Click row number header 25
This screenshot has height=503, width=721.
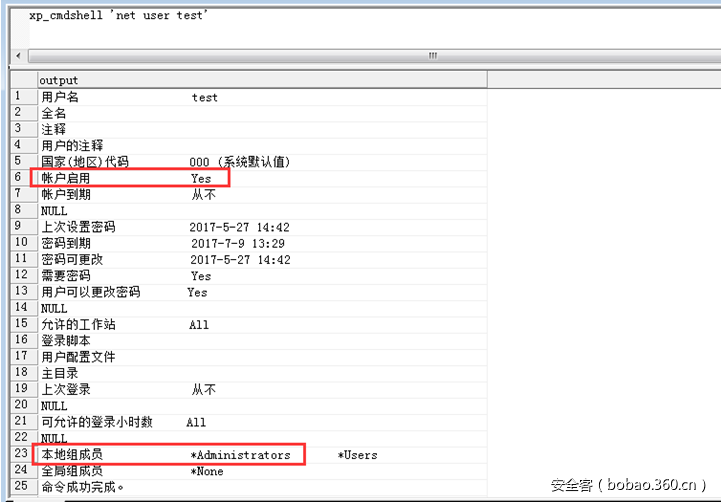24,487
